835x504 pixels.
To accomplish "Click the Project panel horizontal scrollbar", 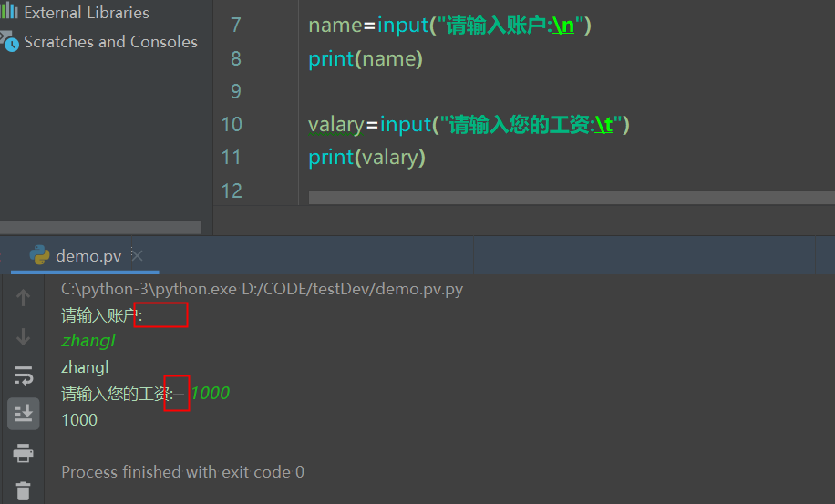I will coord(100,228).
